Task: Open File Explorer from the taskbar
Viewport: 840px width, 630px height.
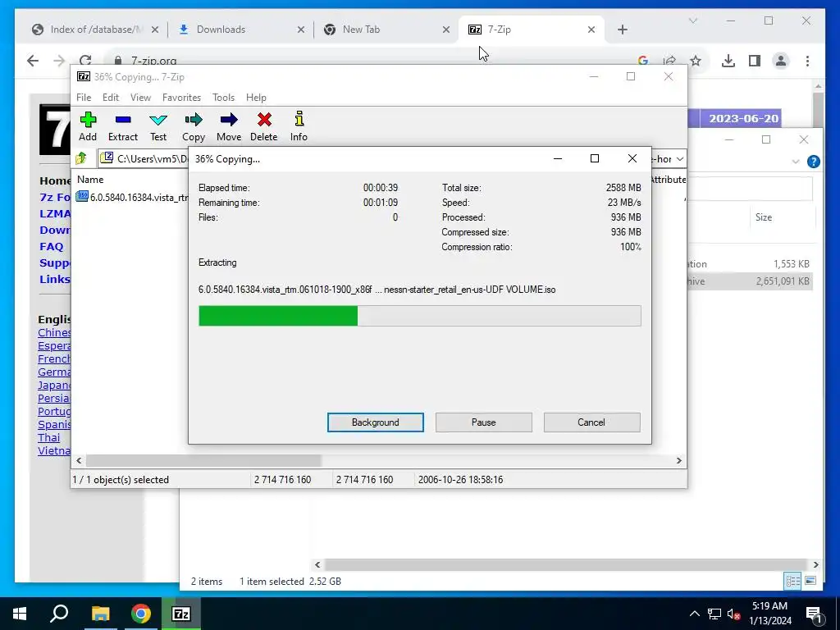Action: pos(100,614)
